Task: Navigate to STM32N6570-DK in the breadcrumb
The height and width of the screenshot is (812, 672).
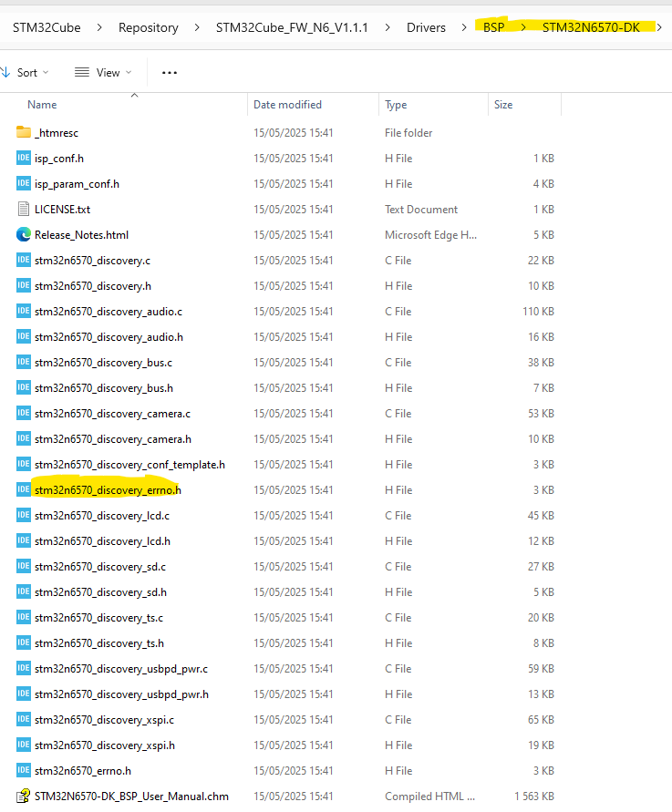Action: click(591, 27)
